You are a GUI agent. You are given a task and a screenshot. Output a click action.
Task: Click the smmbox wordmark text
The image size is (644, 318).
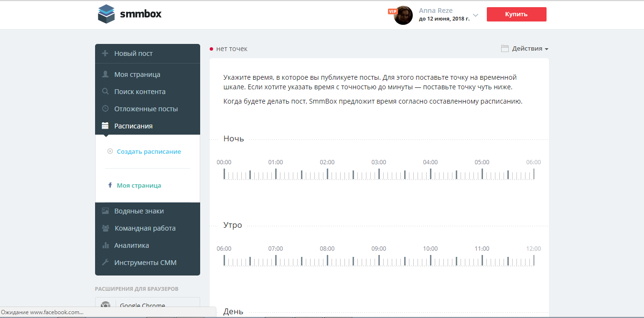point(141,14)
